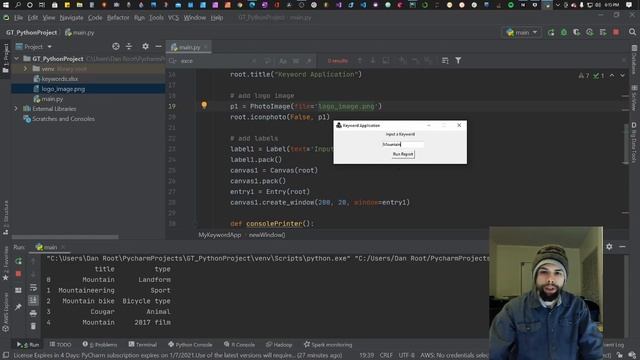The image size is (640, 360).
Task: Restore layout icon in Run panel sidebar
Action: 18,290
